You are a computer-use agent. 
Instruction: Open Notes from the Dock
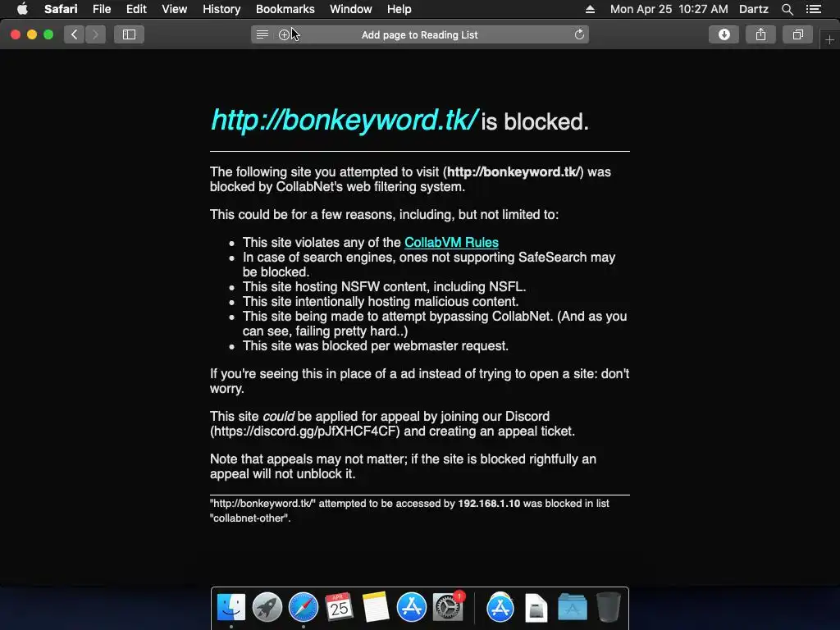(x=375, y=608)
